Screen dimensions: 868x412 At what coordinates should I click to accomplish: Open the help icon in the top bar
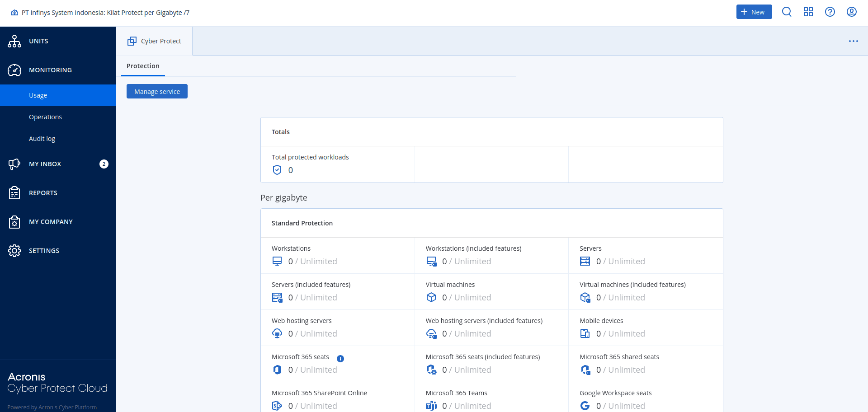click(830, 12)
